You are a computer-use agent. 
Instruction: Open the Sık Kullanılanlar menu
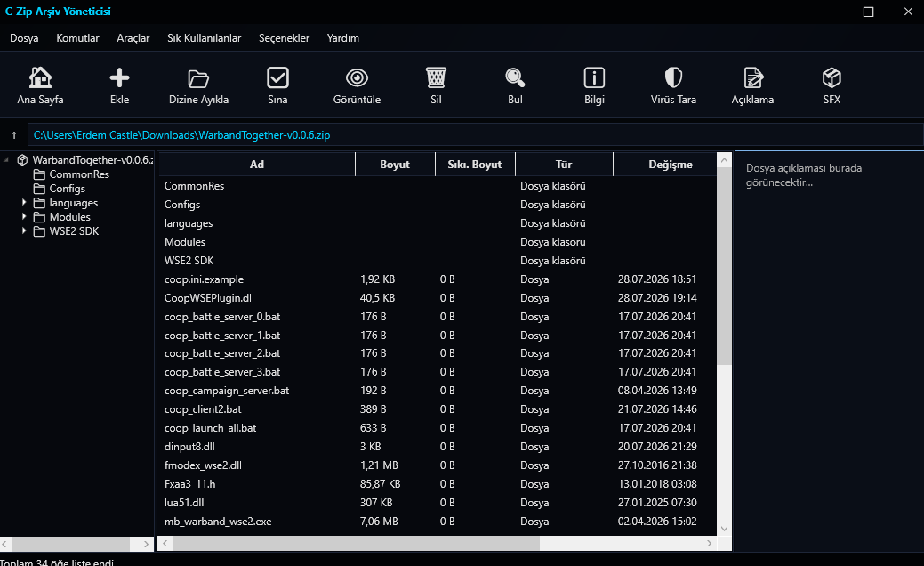(x=204, y=38)
